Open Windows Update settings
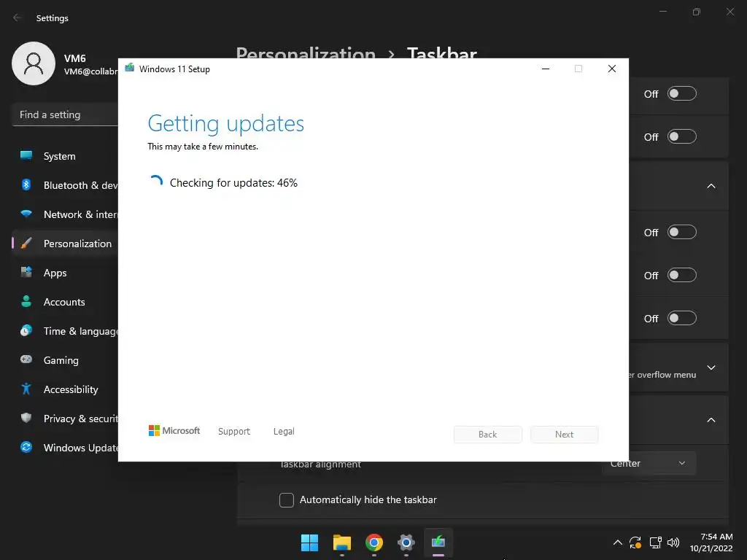 coord(65,448)
